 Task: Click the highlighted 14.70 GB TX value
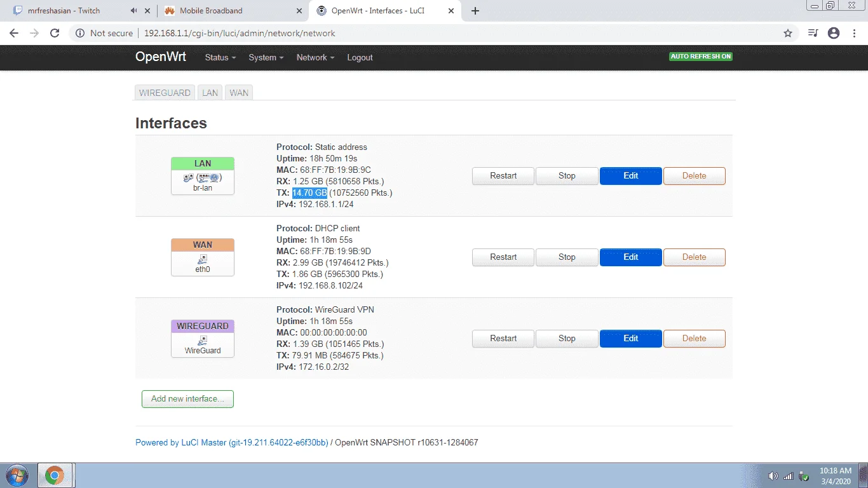pyautogui.click(x=309, y=193)
